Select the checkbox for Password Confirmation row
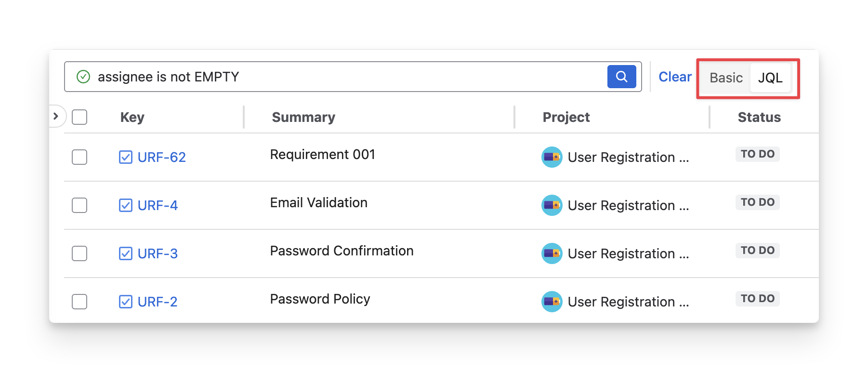This screenshot has width=868, height=372. coord(79,253)
